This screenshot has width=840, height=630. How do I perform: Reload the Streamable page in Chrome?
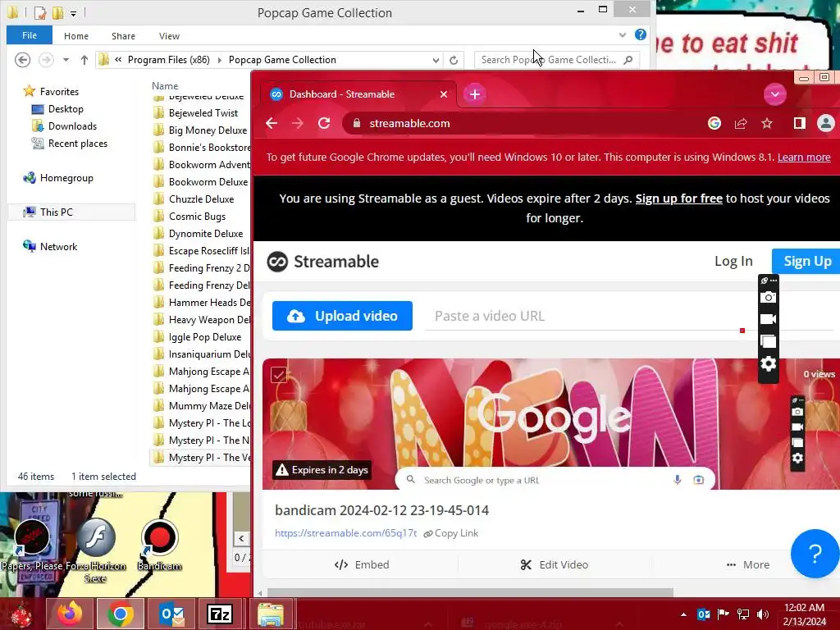(x=324, y=123)
